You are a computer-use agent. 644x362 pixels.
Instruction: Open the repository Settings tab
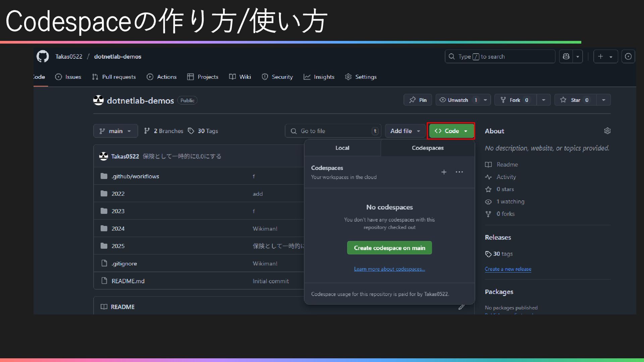[361, 77]
